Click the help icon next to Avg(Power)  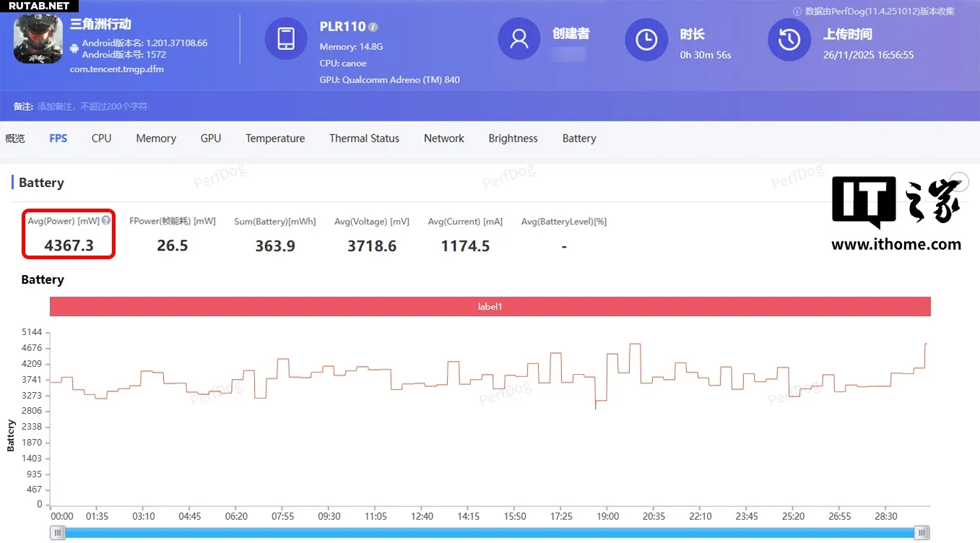[106, 221]
